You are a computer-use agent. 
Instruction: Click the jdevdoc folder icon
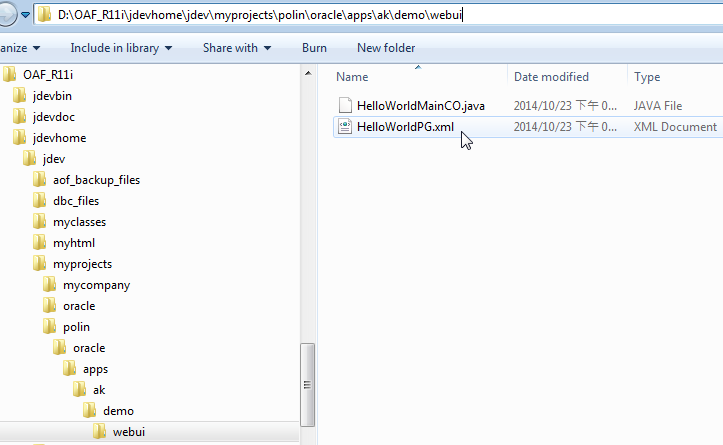pos(19,117)
